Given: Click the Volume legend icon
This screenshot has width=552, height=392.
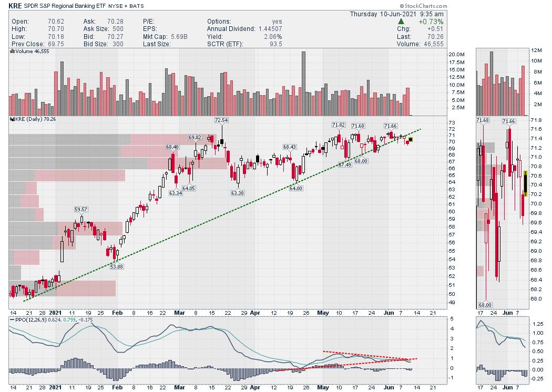Looking at the screenshot, I should click(12, 52).
